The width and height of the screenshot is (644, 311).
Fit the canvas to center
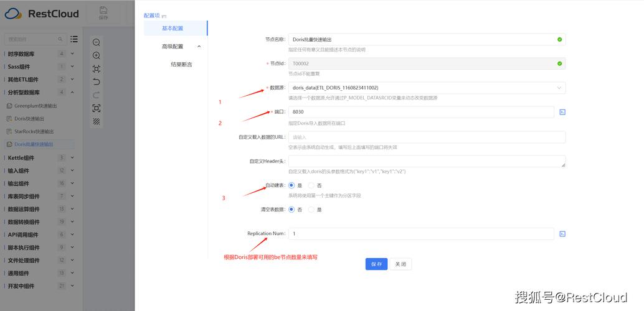click(97, 68)
